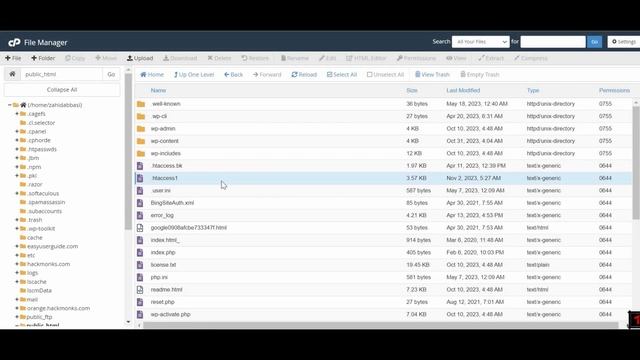Expand the .trash tree folder
Viewport: 640px width, 360px height.
tap(17, 220)
